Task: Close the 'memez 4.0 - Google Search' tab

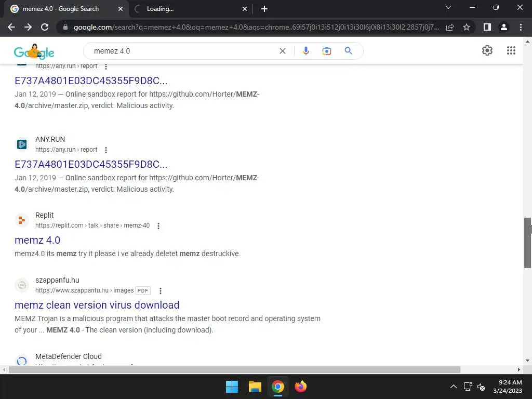Action: (x=121, y=9)
